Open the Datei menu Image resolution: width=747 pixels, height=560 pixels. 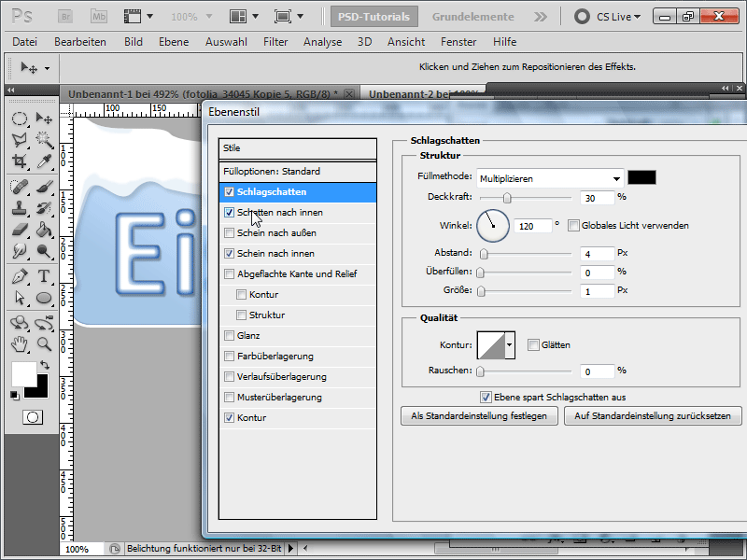pos(25,42)
